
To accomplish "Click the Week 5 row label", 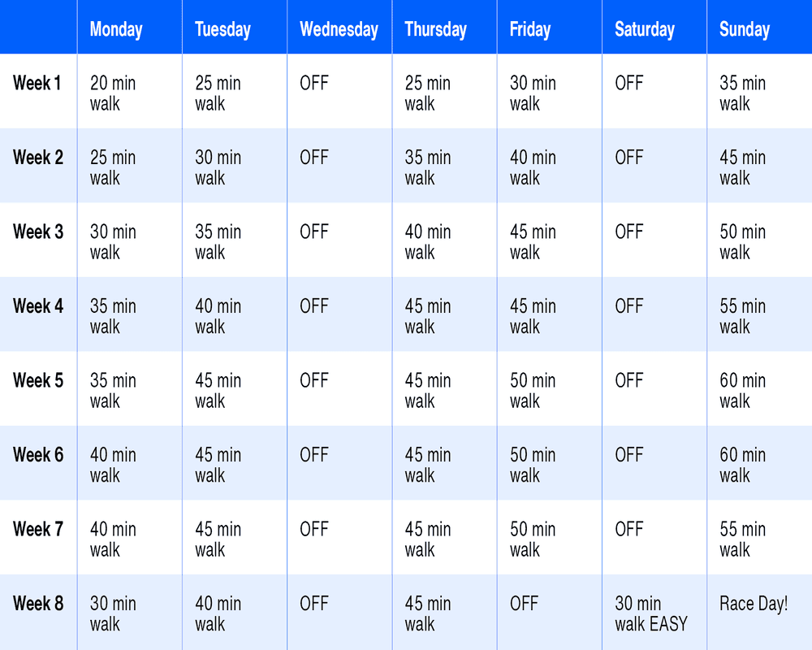I will tap(38, 380).
